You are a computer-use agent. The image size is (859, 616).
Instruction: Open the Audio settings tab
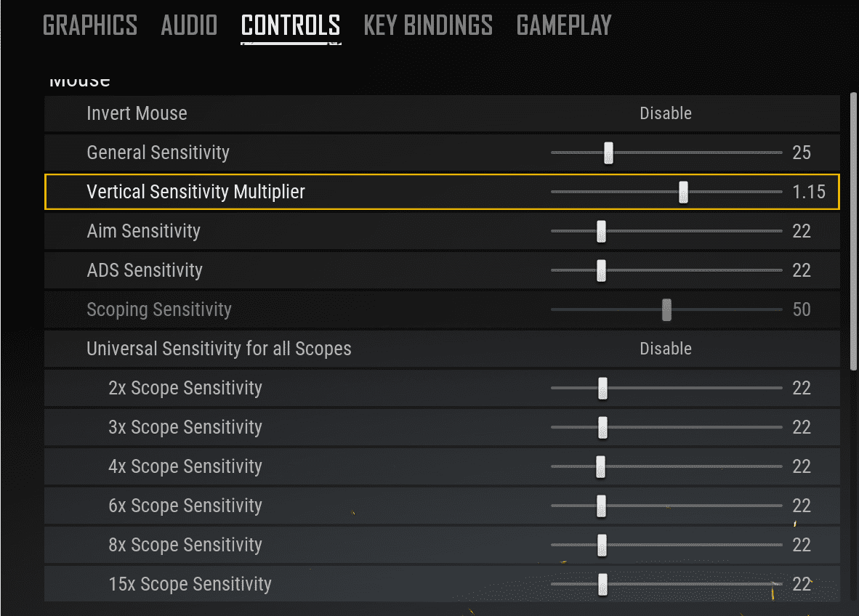tap(189, 26)
